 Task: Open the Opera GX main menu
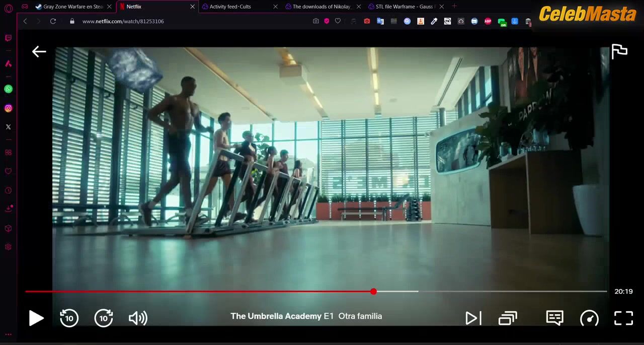point(9,8)
